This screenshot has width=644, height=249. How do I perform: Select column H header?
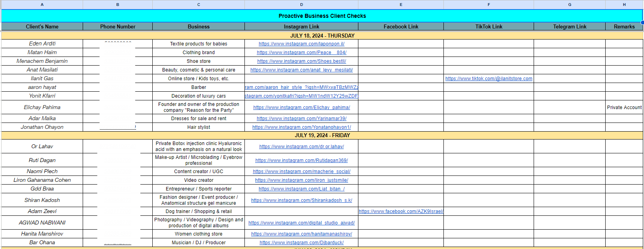[624, 5]
